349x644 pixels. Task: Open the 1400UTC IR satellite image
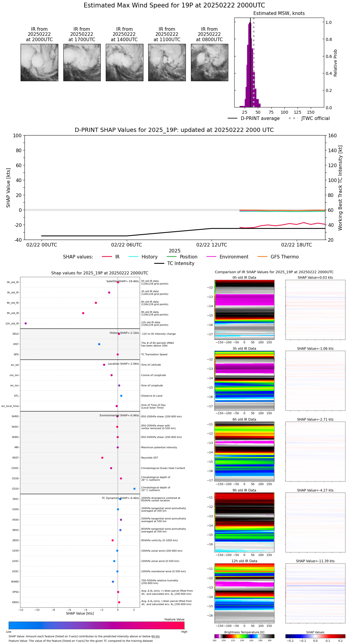[124, 62]
